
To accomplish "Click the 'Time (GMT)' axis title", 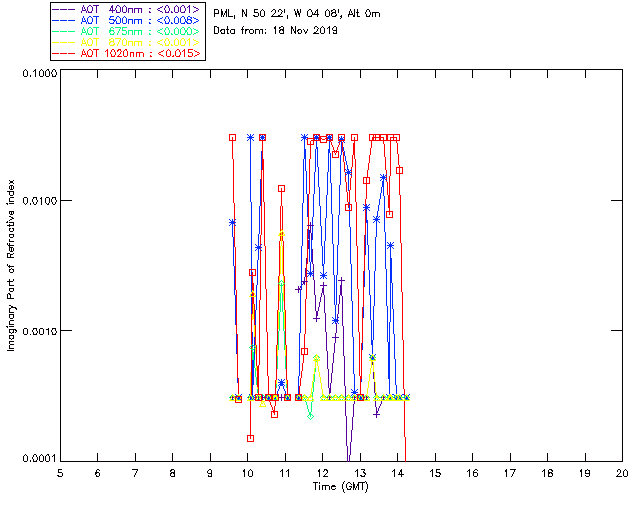I will click(x=341, y=487).
